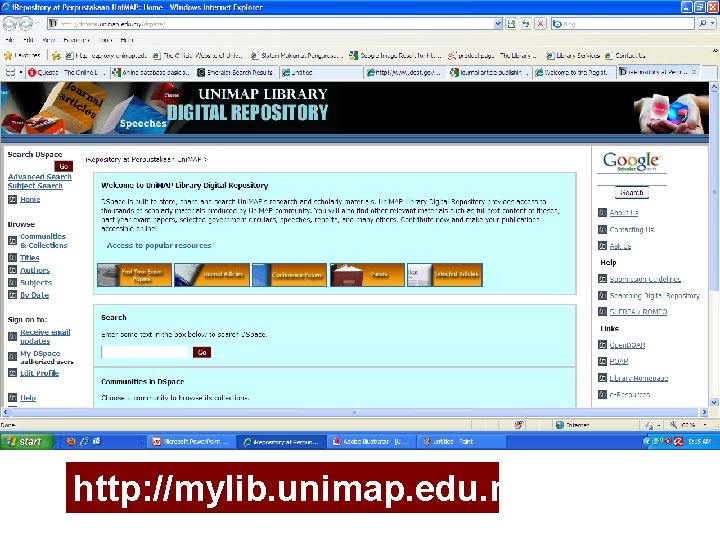
Task: Click icon beside OpenDOAR link
Action: tap(602, 344)
